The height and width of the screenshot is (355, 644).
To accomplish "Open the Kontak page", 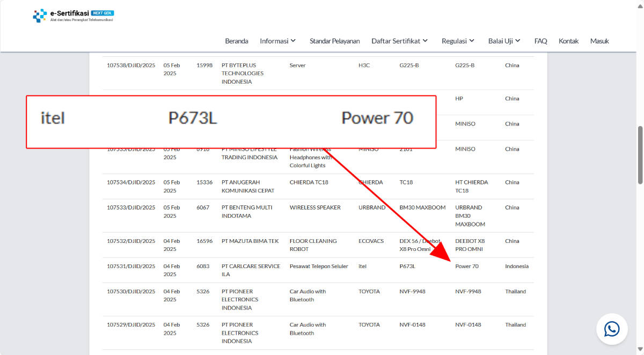I will click(x=569, y=41).
